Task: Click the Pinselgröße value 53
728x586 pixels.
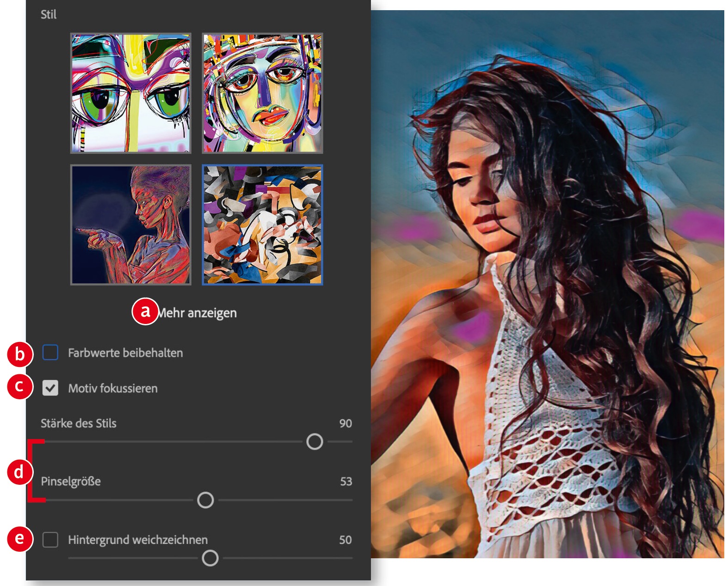Action: tap(345, 482)
